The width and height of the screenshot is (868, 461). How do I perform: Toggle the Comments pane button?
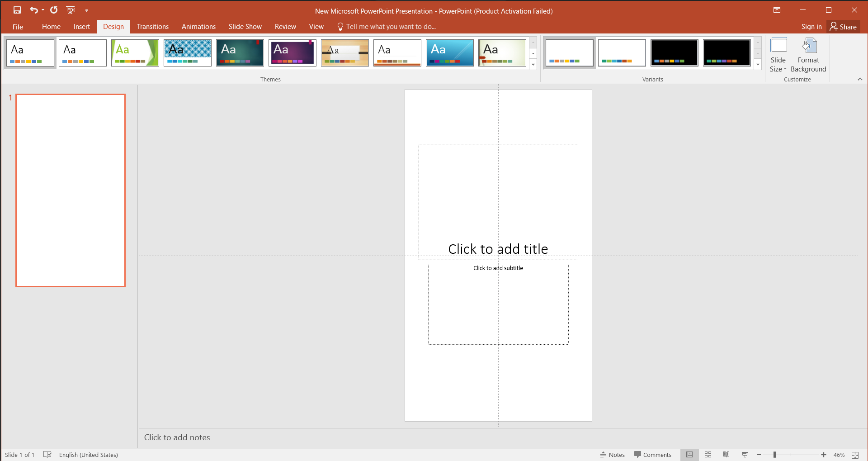click(x=653, y=455)
